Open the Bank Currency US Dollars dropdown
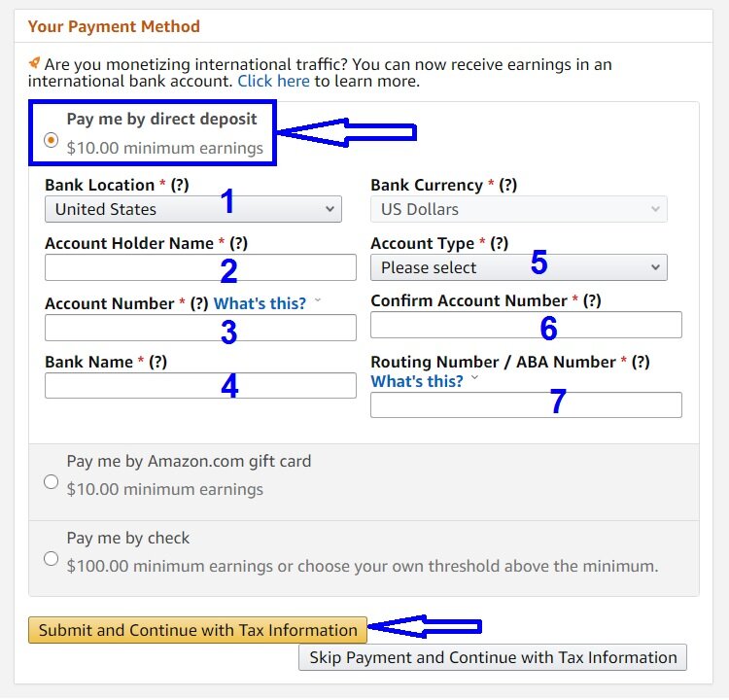Screen dimensions: 729x700 (518, 209)
